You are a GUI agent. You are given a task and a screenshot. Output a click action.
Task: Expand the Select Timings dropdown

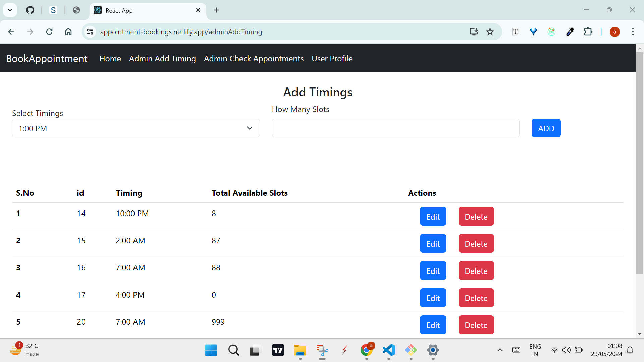point(136,128)
